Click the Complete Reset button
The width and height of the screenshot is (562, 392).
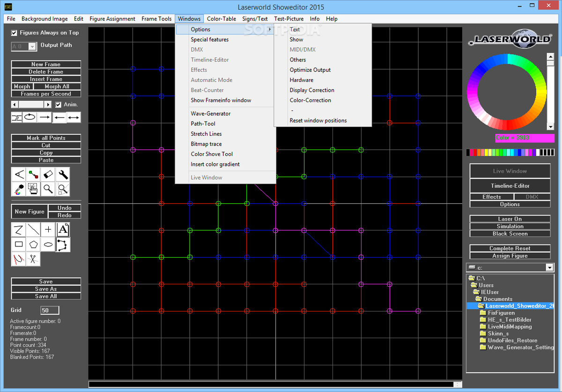click(510, 249)
